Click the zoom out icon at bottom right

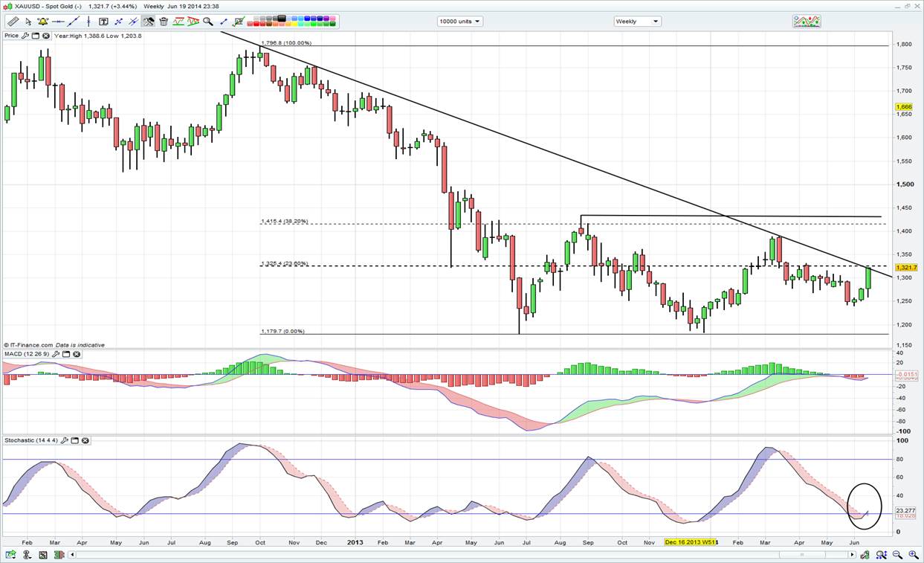[897, 555]
